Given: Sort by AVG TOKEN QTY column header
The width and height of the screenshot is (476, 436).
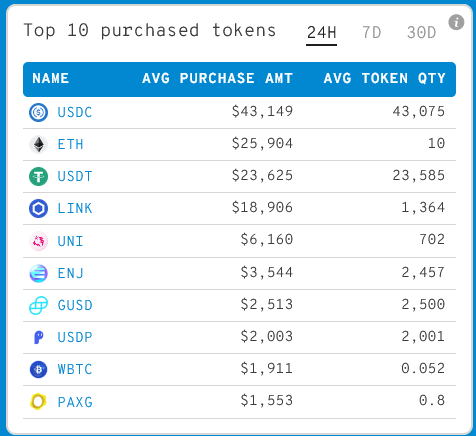Looking at the screenshot, I should coord(385,79).
